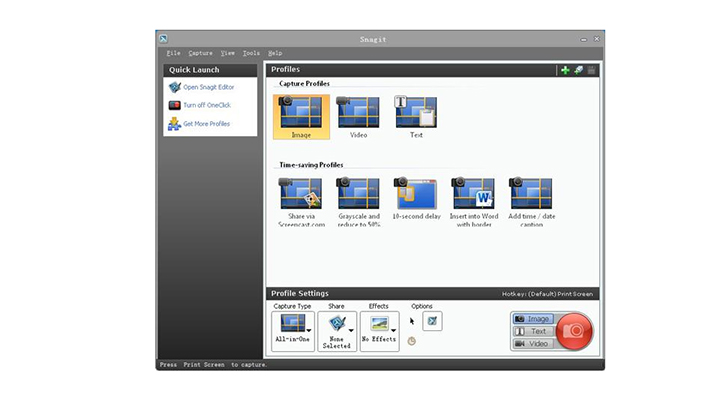This screenshot has height=403, width=720.
Task: Select the Text capture profile
Action: click(416, 117)
